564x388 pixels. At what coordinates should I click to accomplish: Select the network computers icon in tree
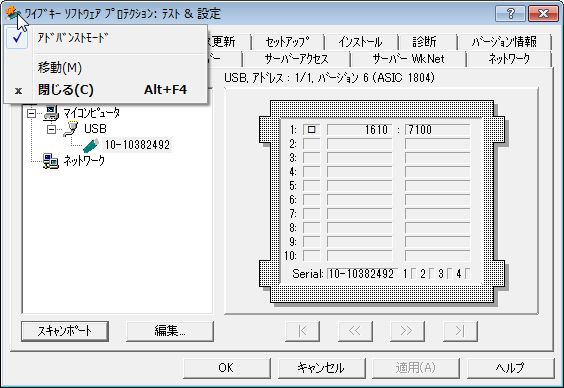(51, 161)
